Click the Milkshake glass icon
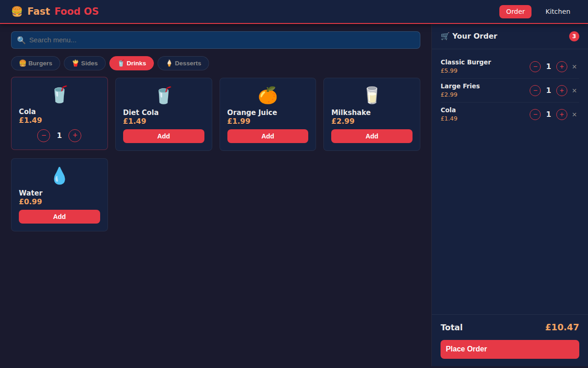The height and width of the screenshot is (368, 588). click(x=372, y=94)
